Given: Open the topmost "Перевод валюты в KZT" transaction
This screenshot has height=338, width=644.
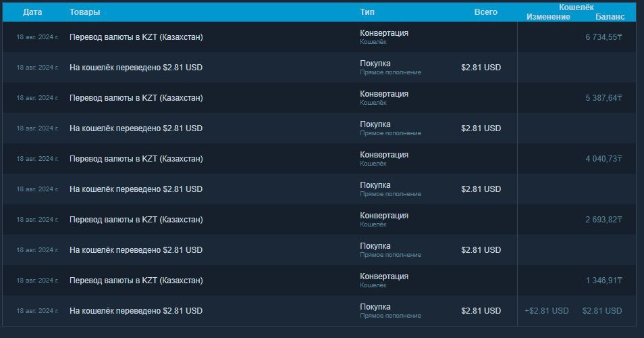Looking at the screenshot, I should [136, 37].
